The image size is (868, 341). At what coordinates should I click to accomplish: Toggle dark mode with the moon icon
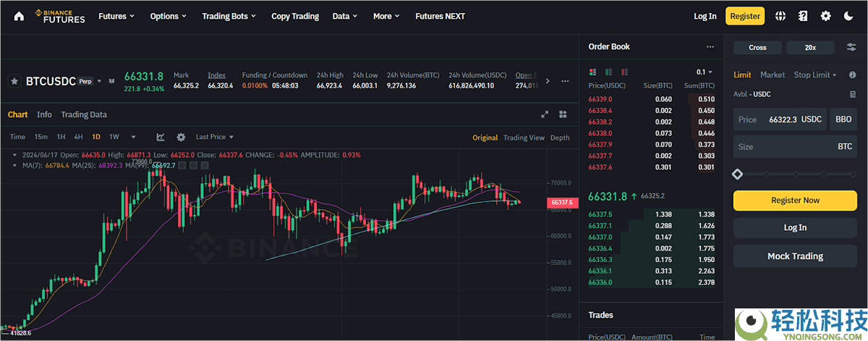[848, 16]
